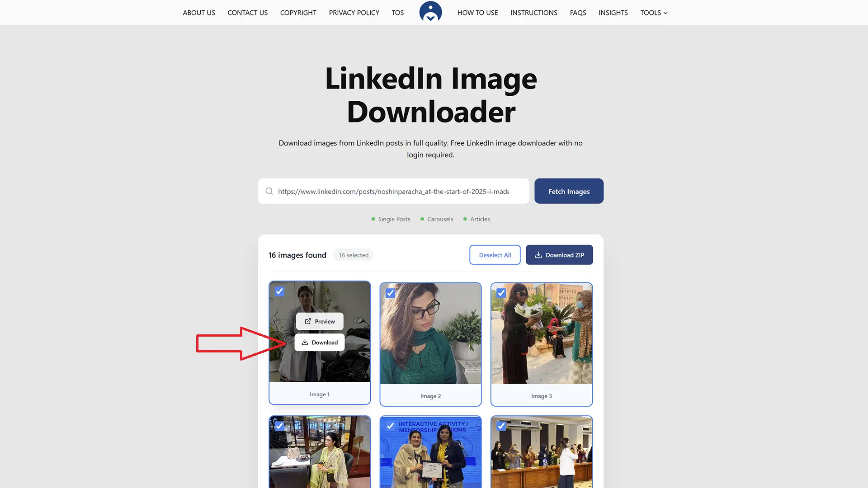The image size is (868, 488).
Task: Uncheck checkbox on café seated woman image
Action: click(x=279, y=426)
